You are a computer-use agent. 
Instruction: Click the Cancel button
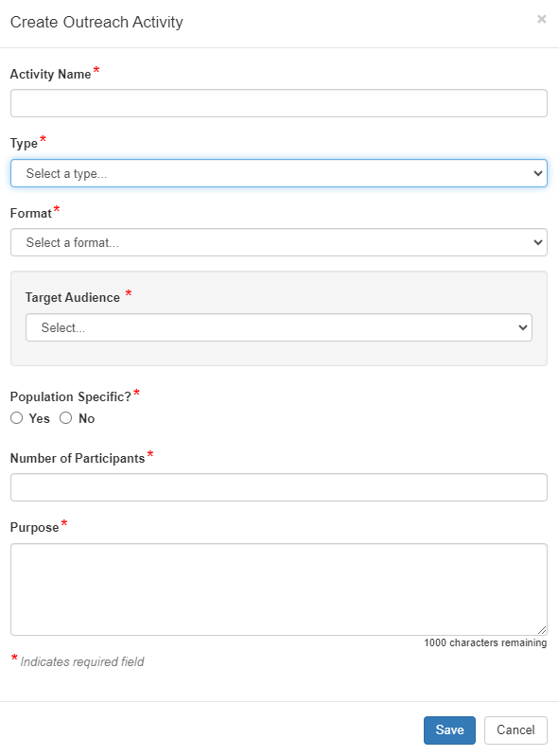pos(515,730)
